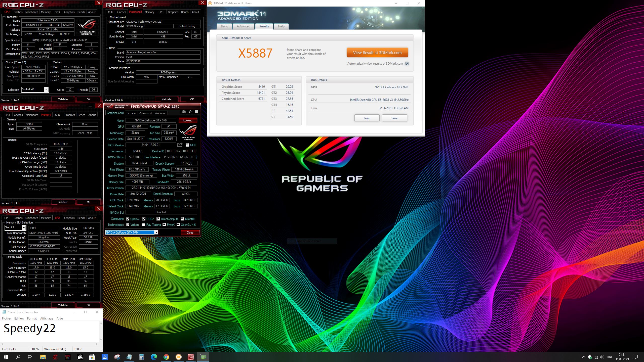This screenshot has height=362, width=644.
Task: Click the Save button in Run Details
Action: 394,118
